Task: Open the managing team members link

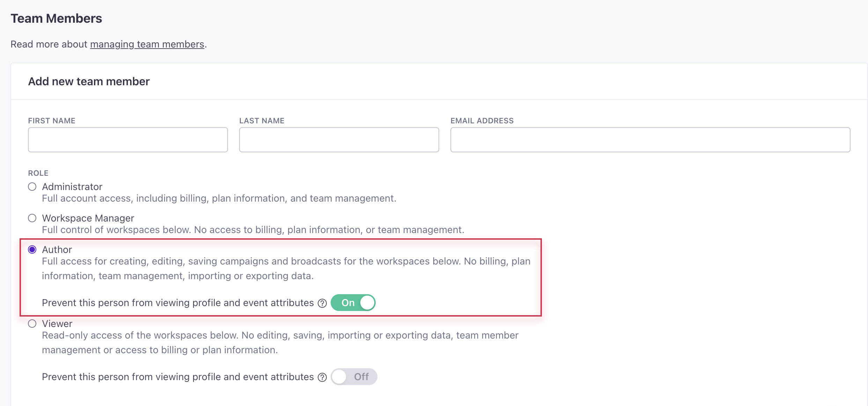Action: click(147, 44)
